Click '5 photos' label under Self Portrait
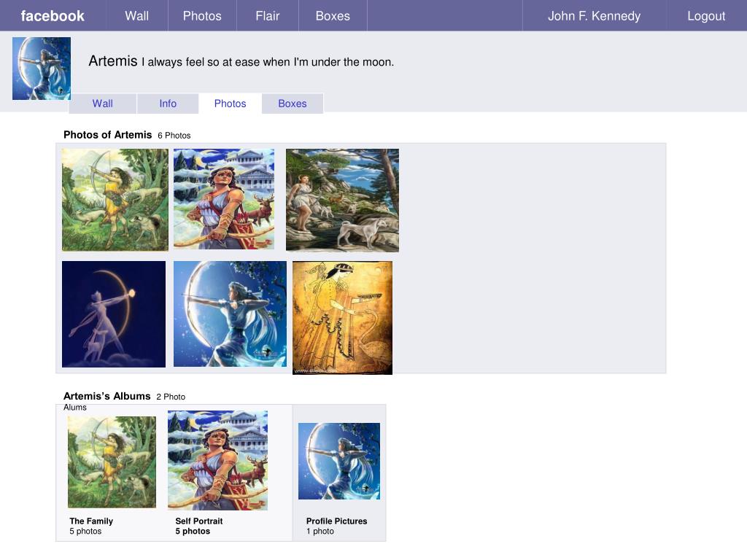This screenshot has width=747, height=560. tap(193, 531)
